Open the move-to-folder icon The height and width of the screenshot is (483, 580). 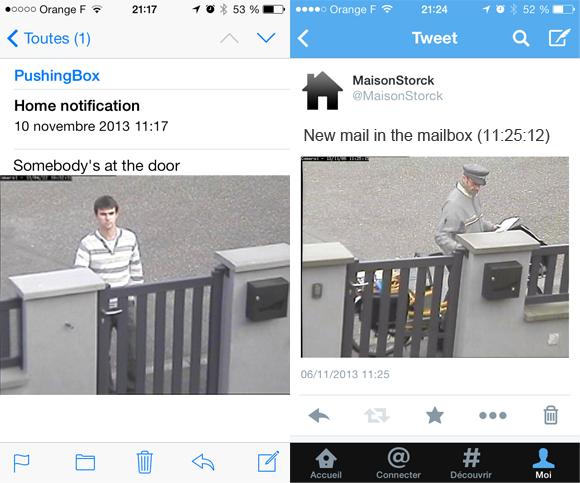tap(85, 462)
